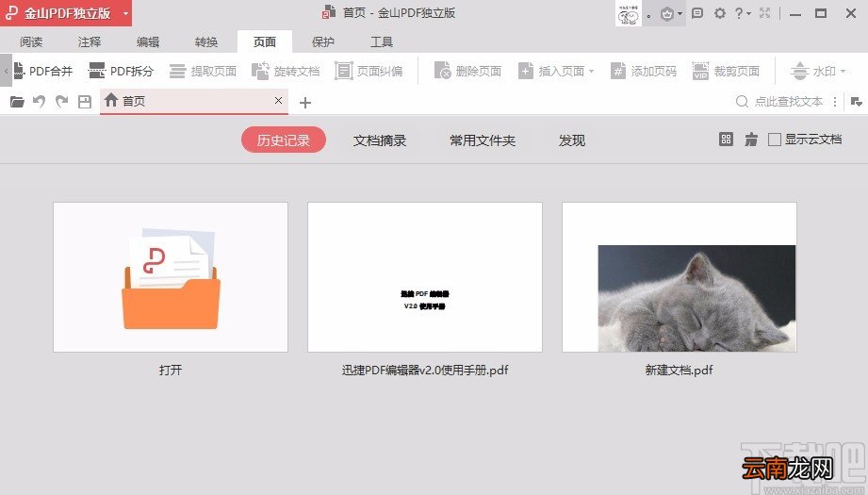Expand the VIP crown dropdown arrow
868x495 pixels.
pos(680,14)
